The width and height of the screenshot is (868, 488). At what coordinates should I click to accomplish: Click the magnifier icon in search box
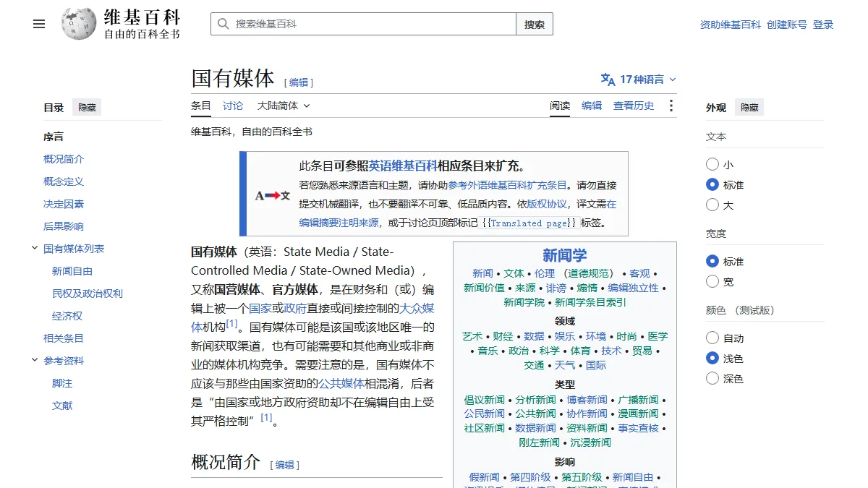point(223,24)
